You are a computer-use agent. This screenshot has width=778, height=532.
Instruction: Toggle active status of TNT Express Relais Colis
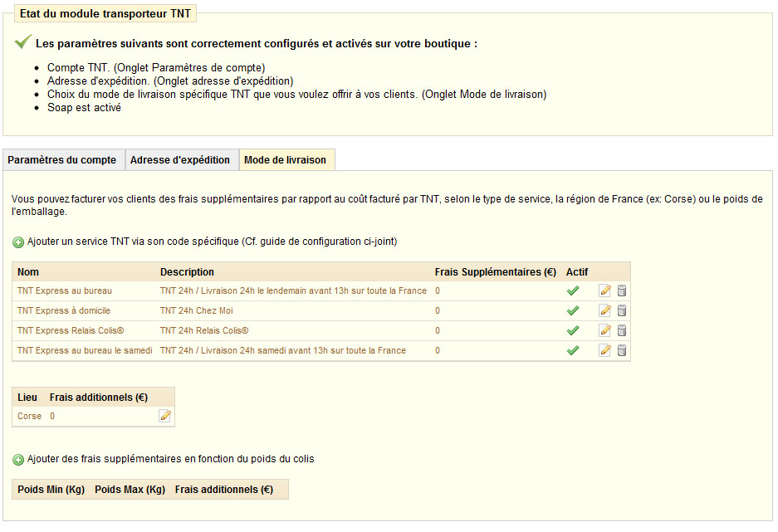[573, 330]
